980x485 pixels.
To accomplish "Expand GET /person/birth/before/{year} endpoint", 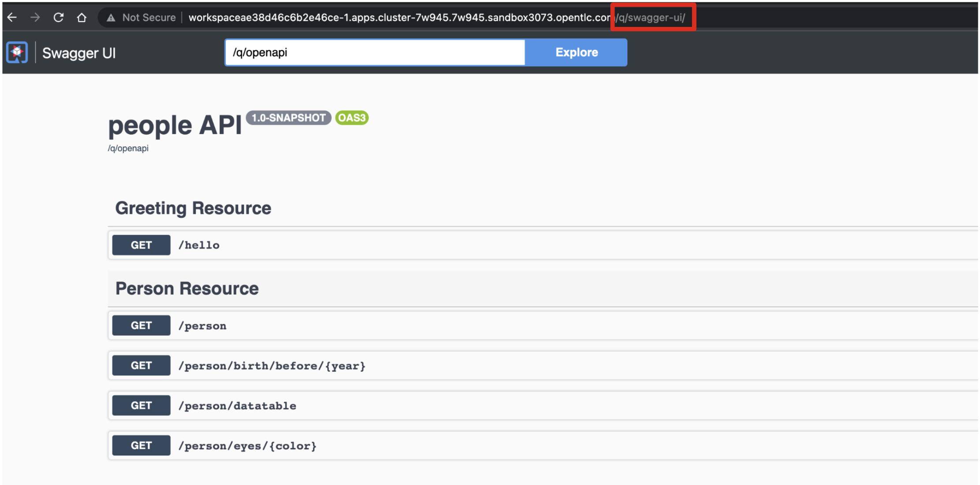I will [x=272, y=366].
